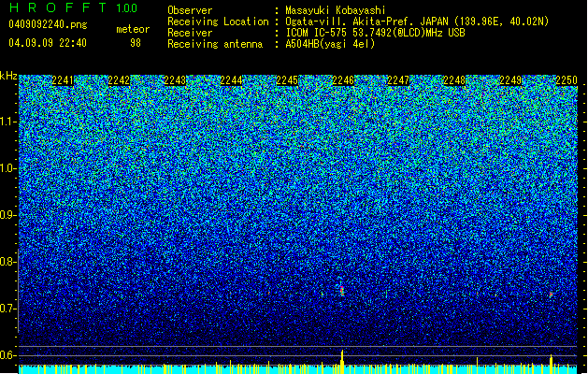Image resolution: width=588 pixels, height=374 pixels.
Task: Click the 0.6 kHz axis tick label
Action: point(7,355)
